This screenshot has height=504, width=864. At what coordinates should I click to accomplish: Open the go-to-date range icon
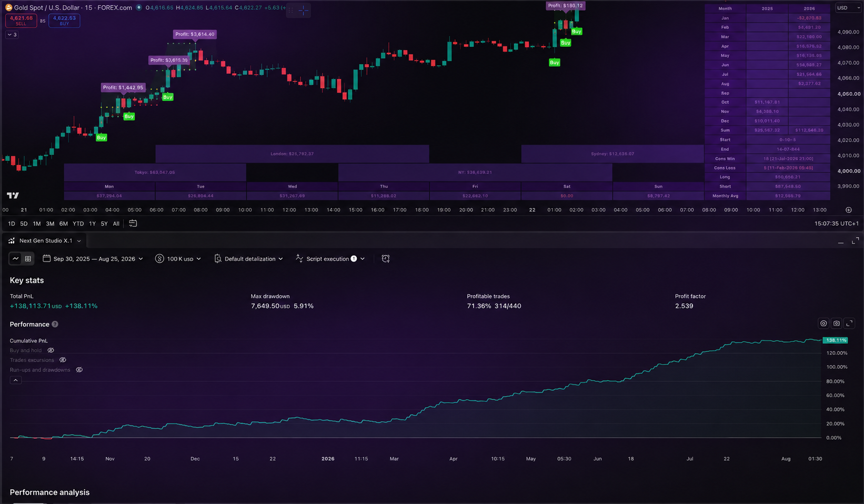[x=133, y=224]
